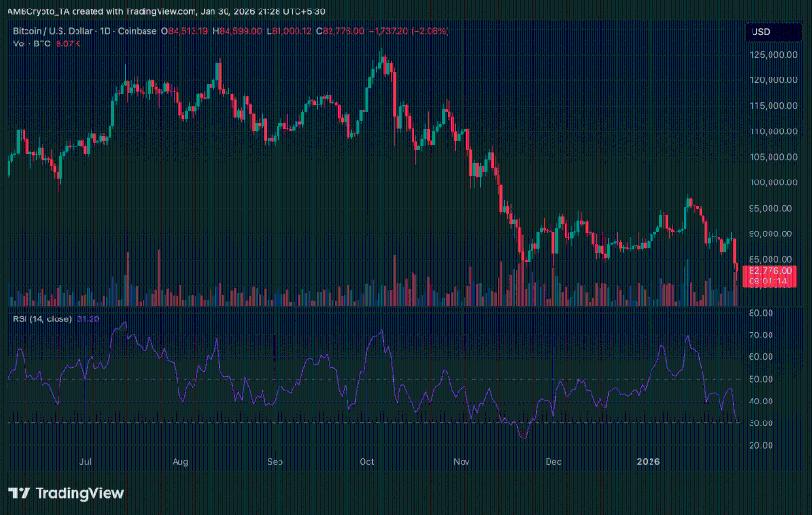Click the chart attribution header text
Screen dimensions: 812x515
coord(166,11)
